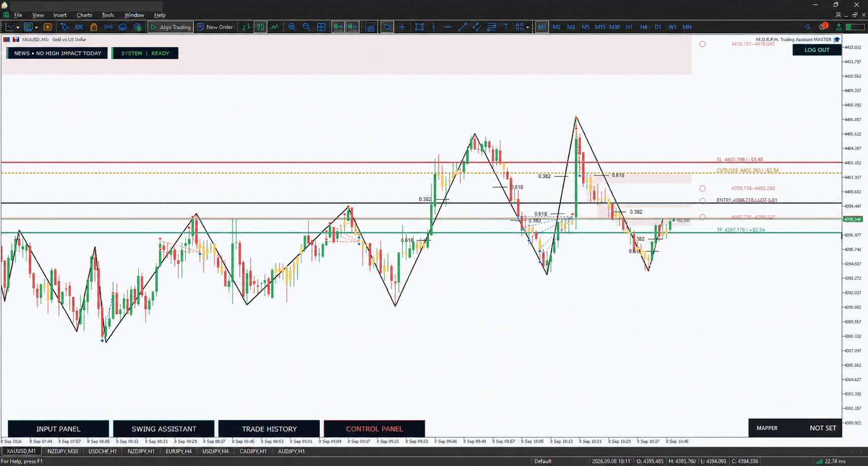Open the VPS cloud hosting icon
868x466 pixels.
pos(122,27)
